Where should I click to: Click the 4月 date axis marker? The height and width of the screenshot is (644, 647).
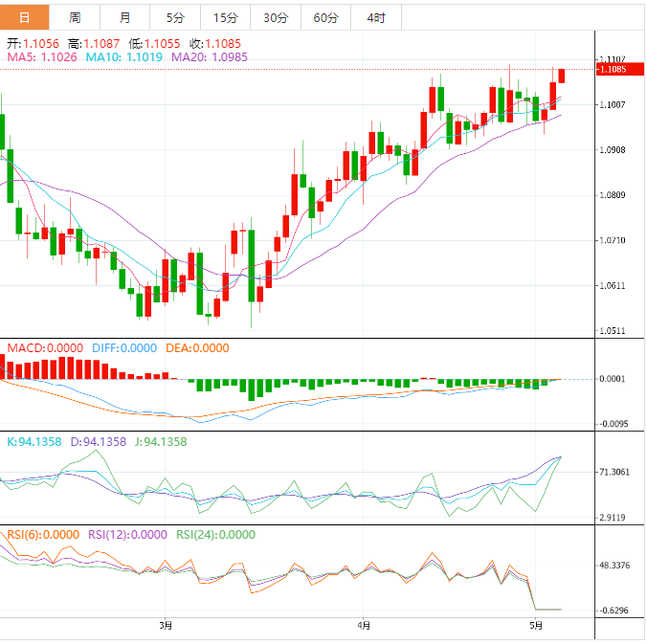point(362,627)
